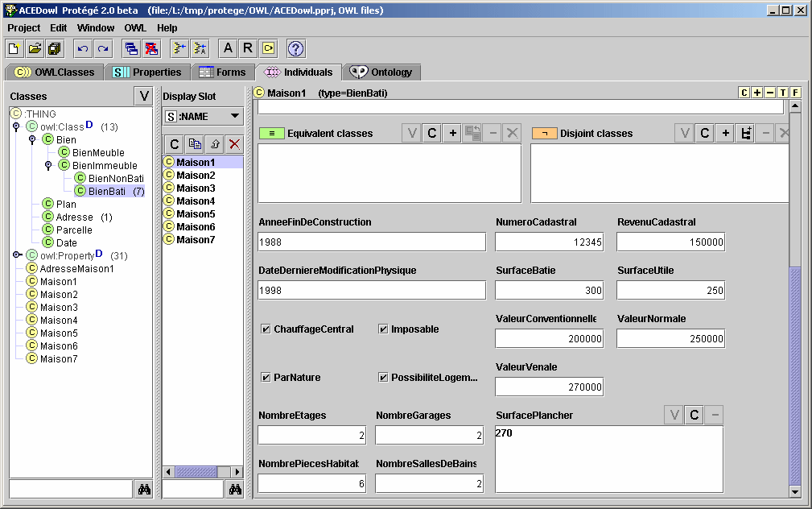Click the AnneeFinDeConstruction field
This screenshot has height=509, width=812.
coord(372,242)
